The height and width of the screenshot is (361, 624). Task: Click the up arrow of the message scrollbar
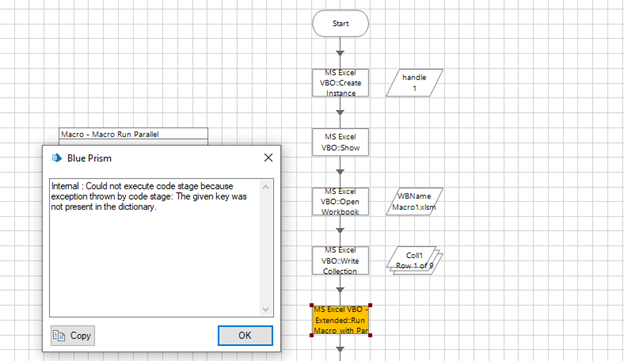[266, 187]
